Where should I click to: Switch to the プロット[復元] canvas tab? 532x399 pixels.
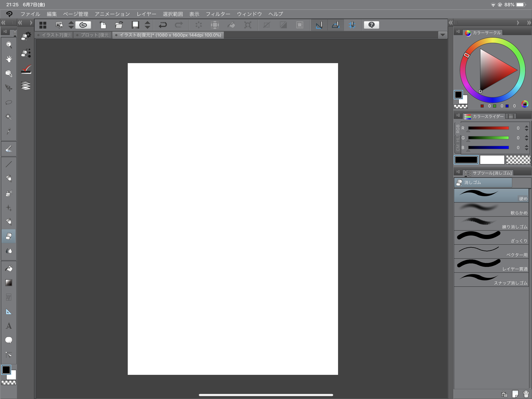[x=93, y=35]
